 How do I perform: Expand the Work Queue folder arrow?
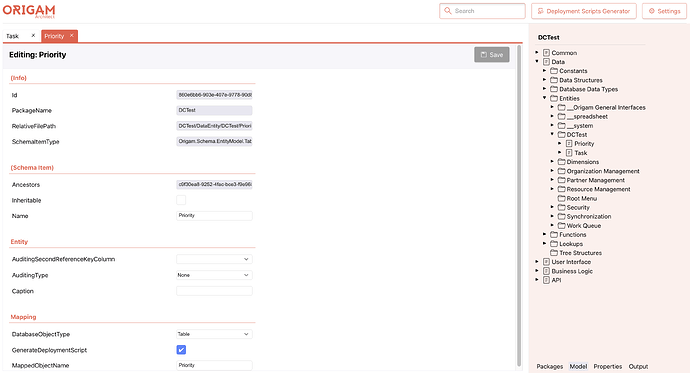click(552, 225)
